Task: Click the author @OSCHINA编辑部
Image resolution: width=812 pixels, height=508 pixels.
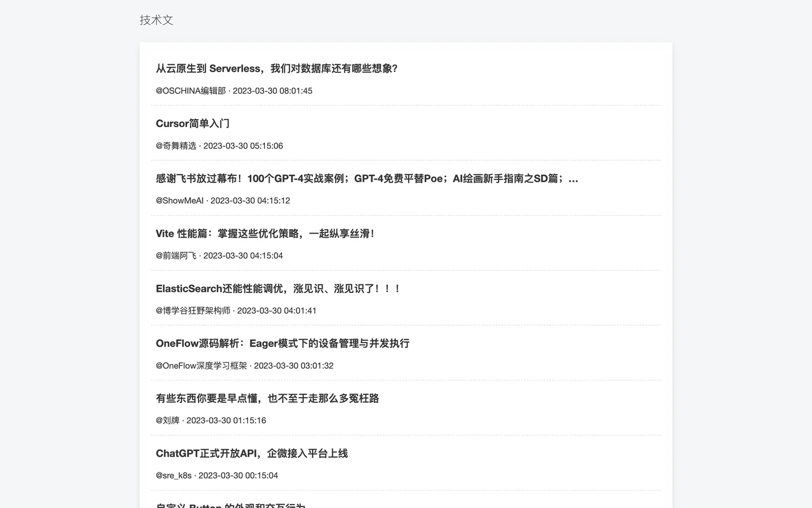Action: click(191, 91)
